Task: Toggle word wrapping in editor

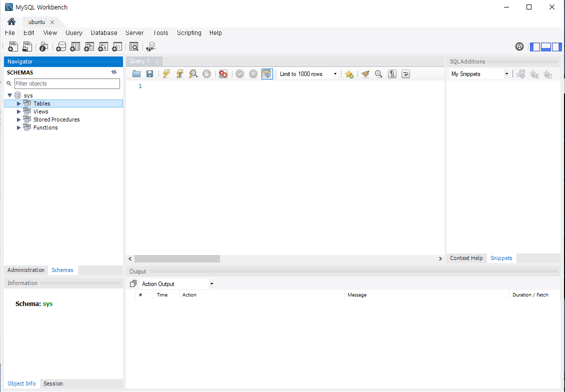Action: coord(405,74)
